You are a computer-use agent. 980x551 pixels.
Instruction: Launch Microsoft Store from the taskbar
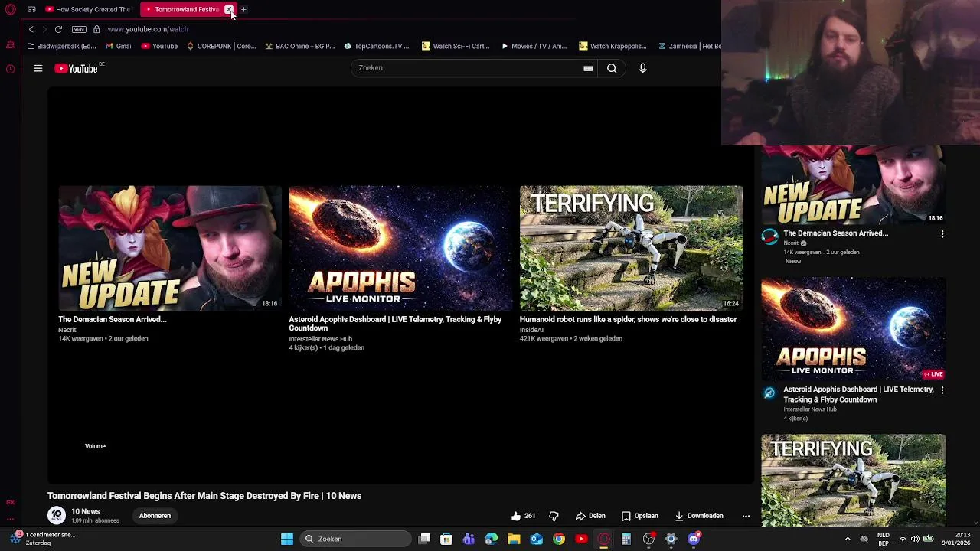tap(446, 539)
